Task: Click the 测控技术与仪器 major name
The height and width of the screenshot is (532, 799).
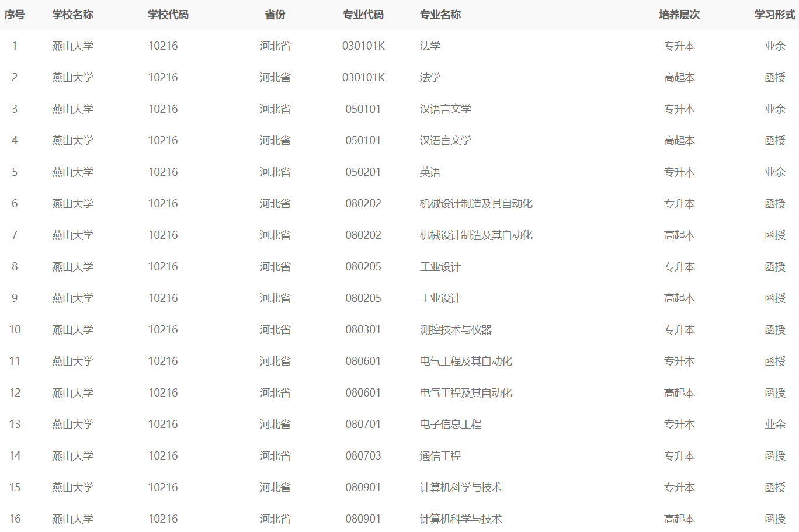Action: pos(456,330)
